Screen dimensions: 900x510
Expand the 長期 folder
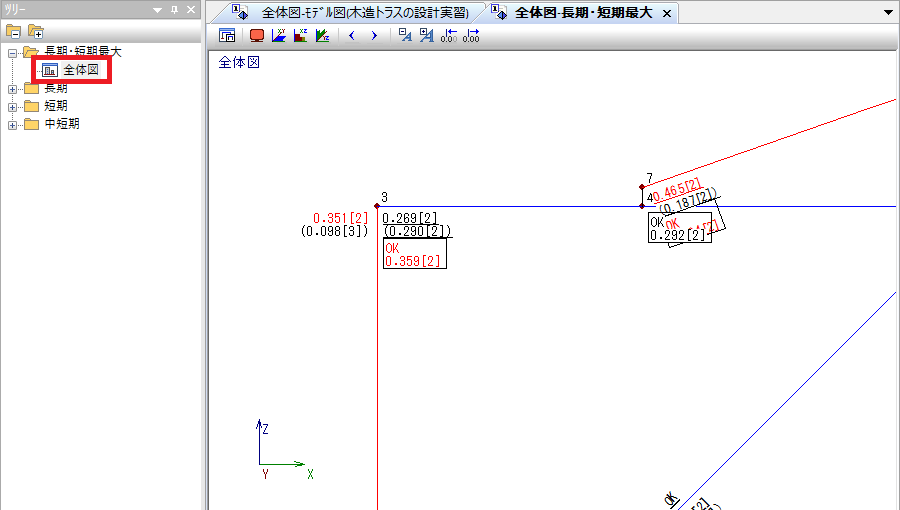pyautogui.click(x=12, y=89)
